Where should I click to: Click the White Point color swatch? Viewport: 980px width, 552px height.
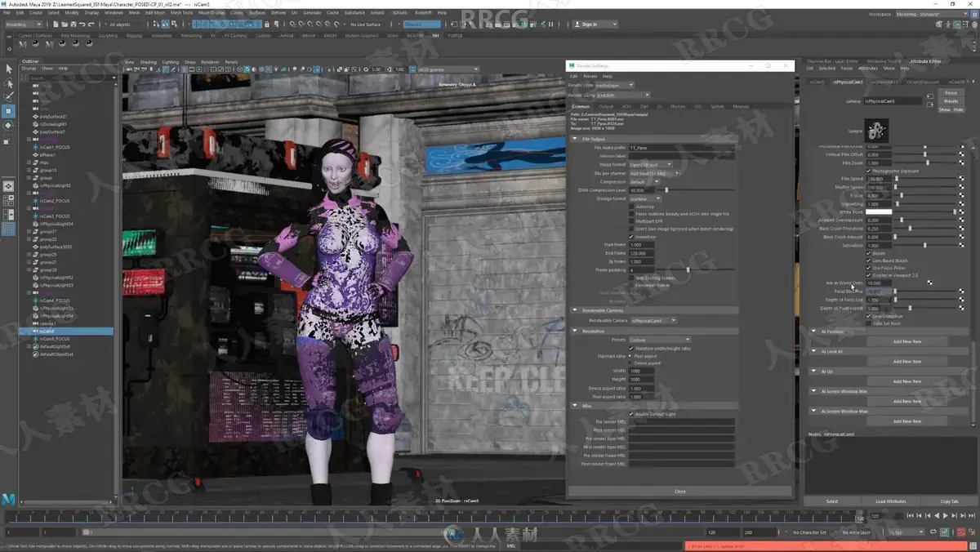[879, 211]
